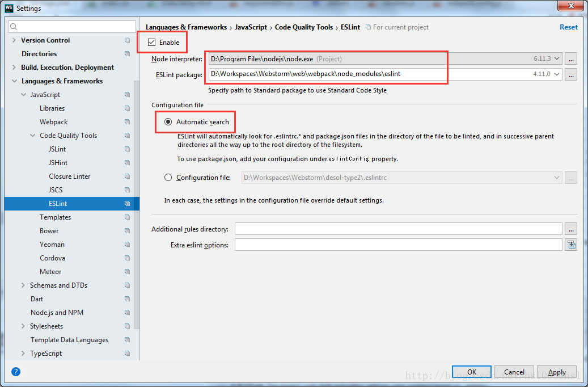Click project-level icon beside JSHint
The width and height of the screenshot is (588, 387).
pos(127,162)
